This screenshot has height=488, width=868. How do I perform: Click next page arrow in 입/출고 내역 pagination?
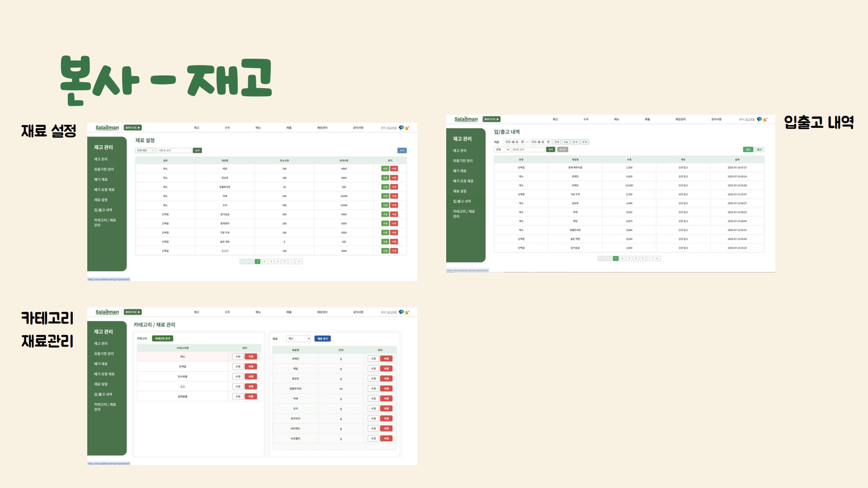pos(650,258)
